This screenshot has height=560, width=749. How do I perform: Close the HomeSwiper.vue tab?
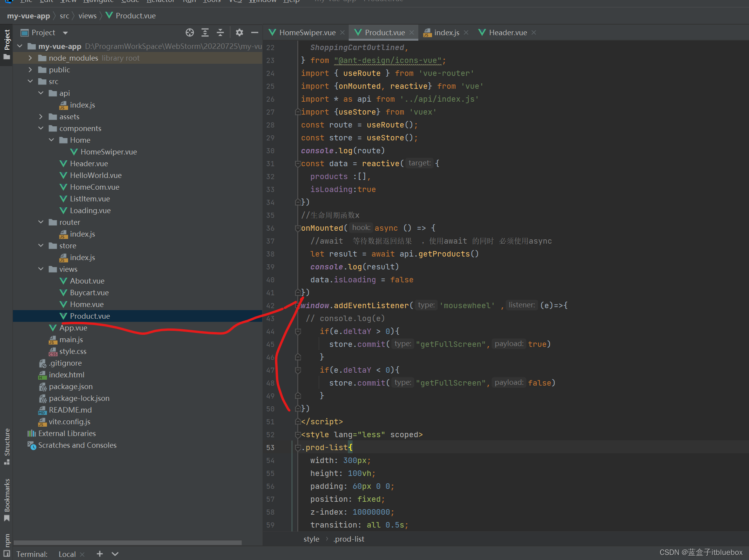(x=342, y=32)
